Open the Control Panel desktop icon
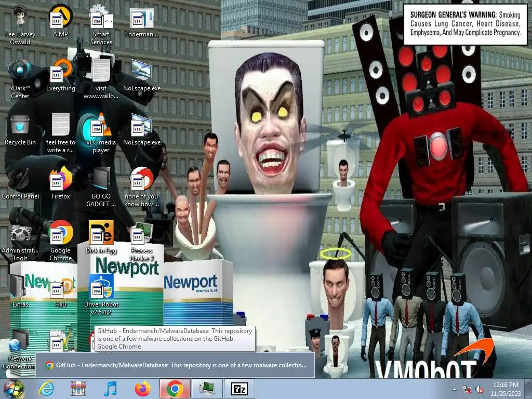This screenshot has width=532, height=399. 20,183
